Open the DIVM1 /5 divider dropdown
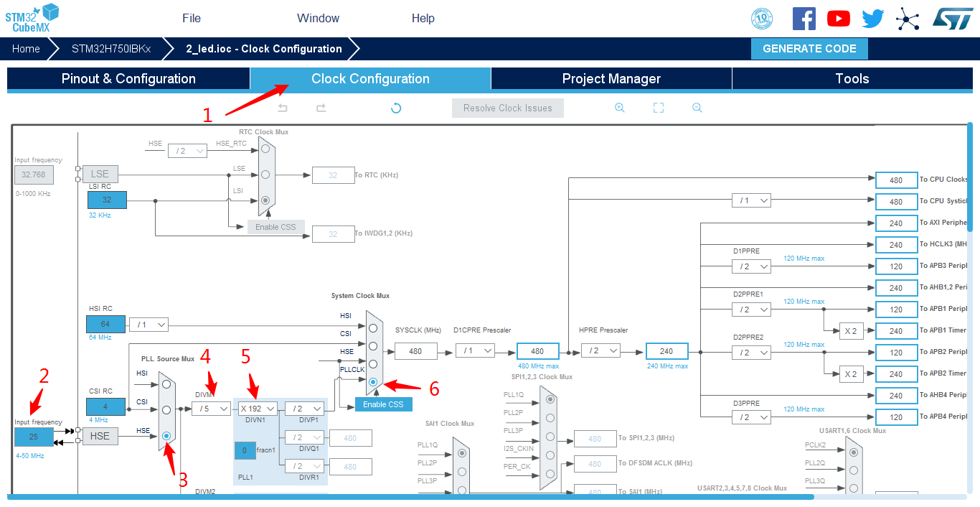Image resolution: width=980 pixels, height=507 pixels. point(211,409)
